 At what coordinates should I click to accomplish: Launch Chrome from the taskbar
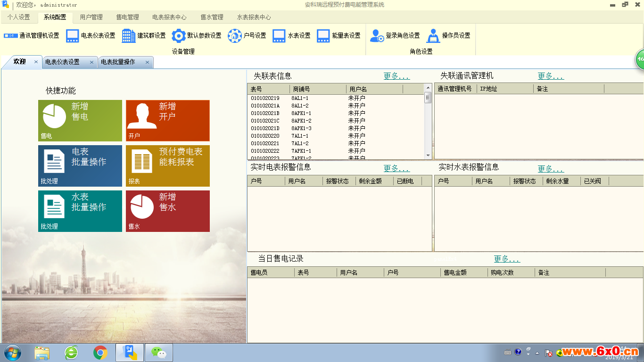100,353
